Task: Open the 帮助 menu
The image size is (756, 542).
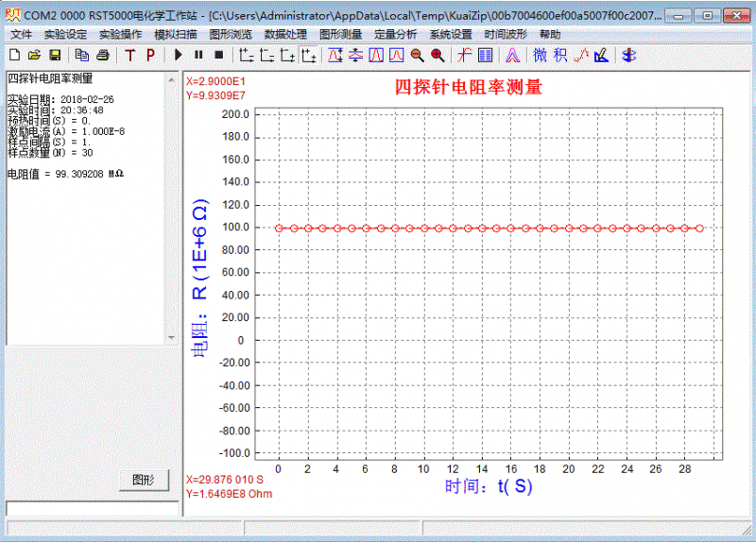Action: (549, 34)
